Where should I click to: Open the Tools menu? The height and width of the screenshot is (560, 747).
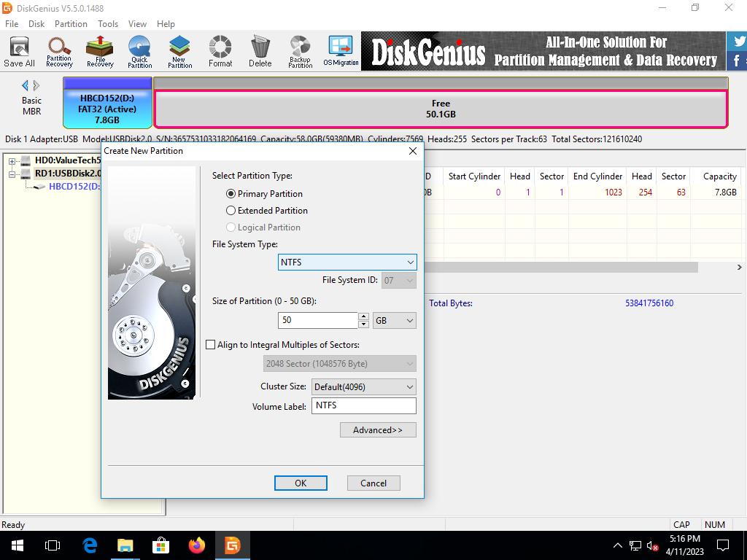point(108,23)
